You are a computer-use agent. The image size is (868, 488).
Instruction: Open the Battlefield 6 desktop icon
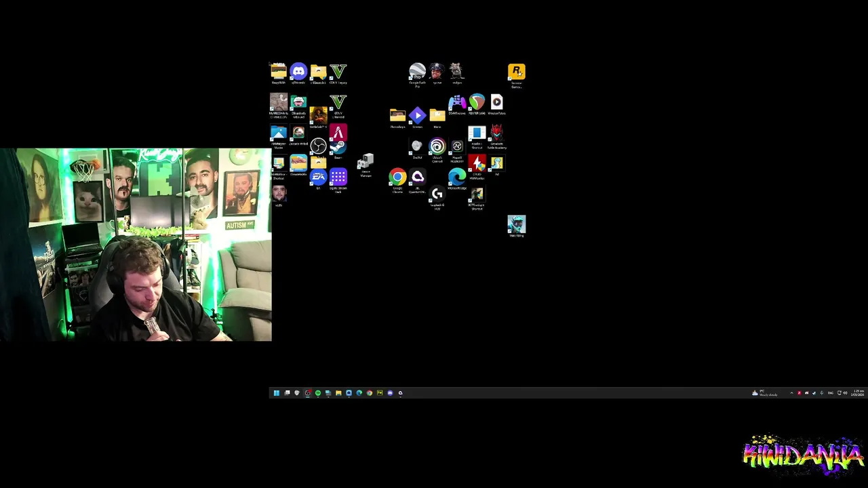click(x=318, y=116)
